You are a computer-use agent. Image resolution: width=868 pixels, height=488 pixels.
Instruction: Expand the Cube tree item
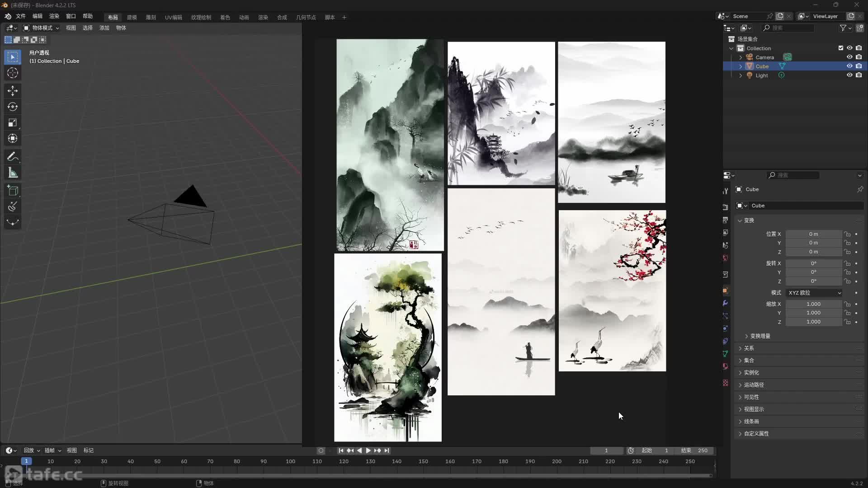tap(741, 66)
